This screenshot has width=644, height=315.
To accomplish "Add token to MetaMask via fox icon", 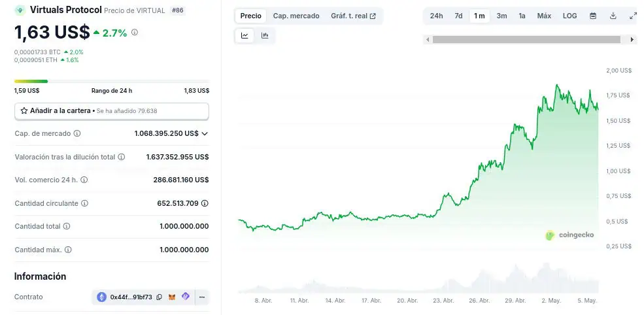I will pos(172,297).
